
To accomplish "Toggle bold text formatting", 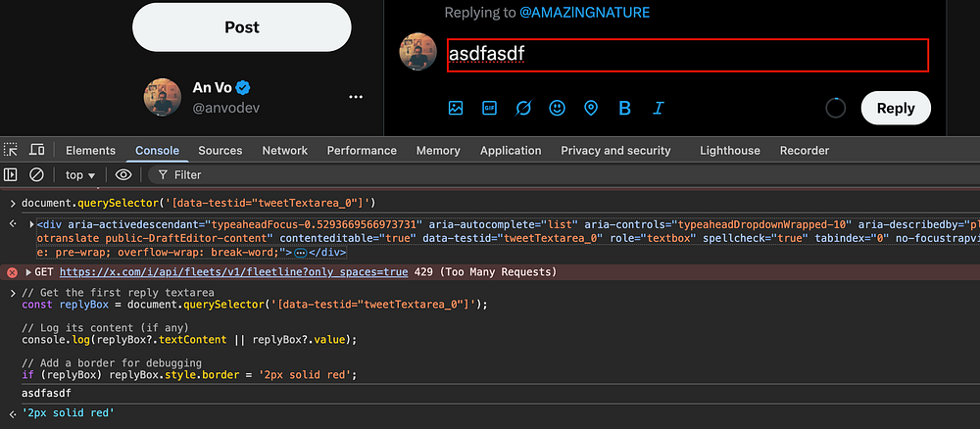I will 625,109.
